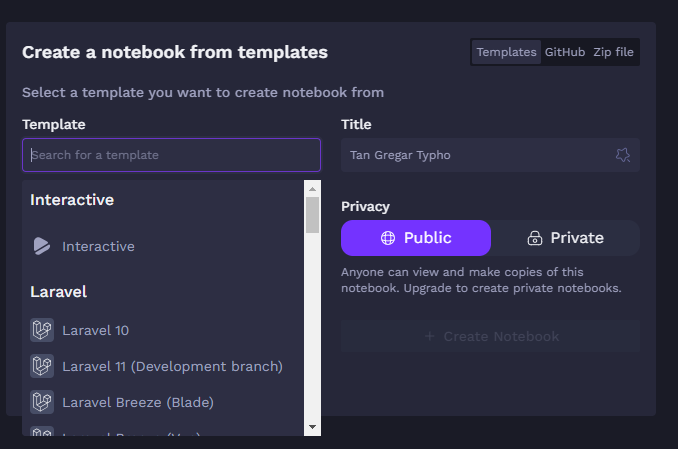
Task: Switch to the GitHub tab
Action: [x=565, y=52]
